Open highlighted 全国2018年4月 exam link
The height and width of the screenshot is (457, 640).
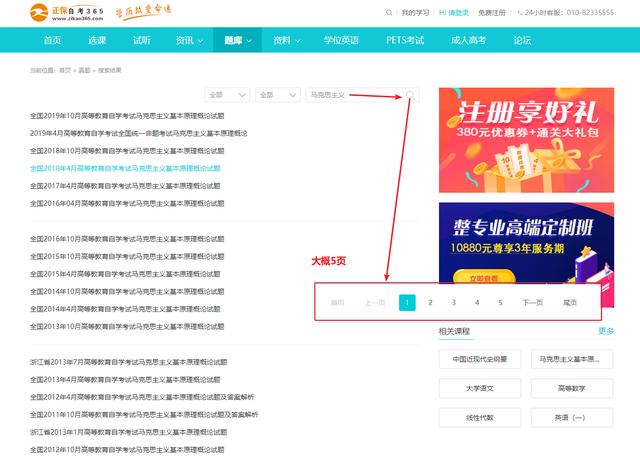(x=125, y=168)
